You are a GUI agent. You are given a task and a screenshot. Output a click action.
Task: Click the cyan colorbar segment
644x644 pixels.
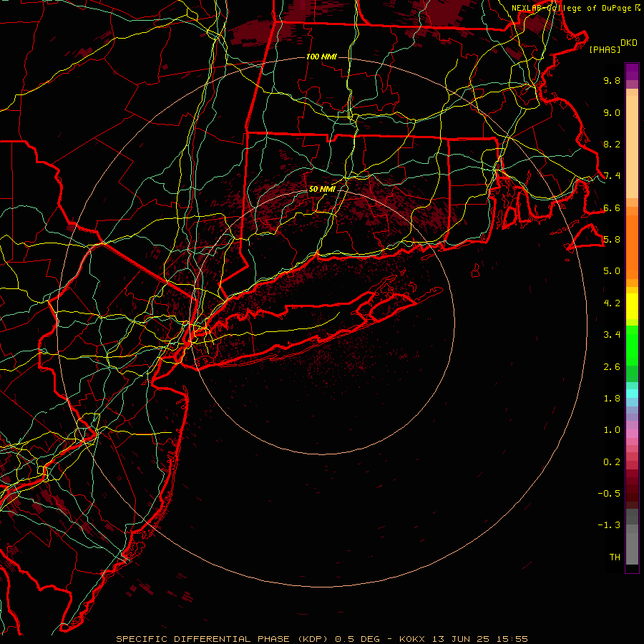tap(632, 394)
